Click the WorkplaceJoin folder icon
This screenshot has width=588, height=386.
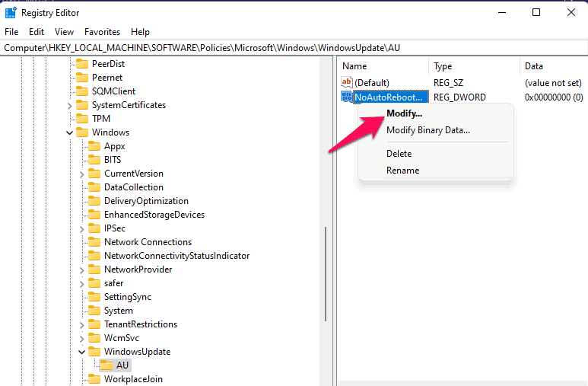(94, 379)
